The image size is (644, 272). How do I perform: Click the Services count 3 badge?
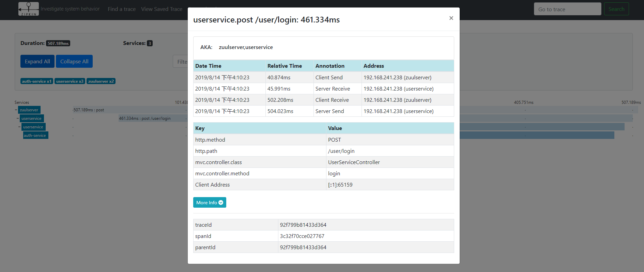click(150, 44)
